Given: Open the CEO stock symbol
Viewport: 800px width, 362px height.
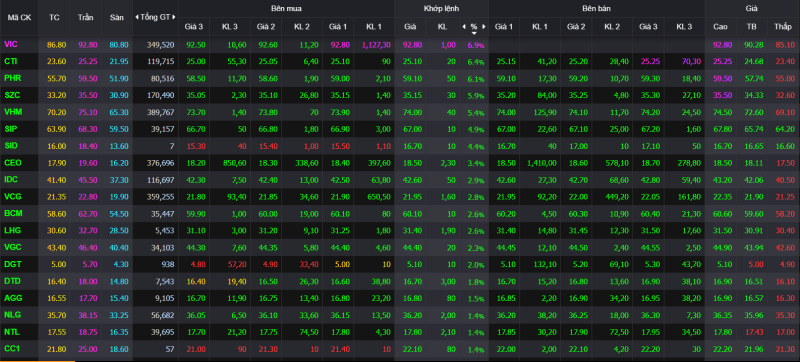Looking at the screenshot, I should pyautogui.click(x=12, y=163).
